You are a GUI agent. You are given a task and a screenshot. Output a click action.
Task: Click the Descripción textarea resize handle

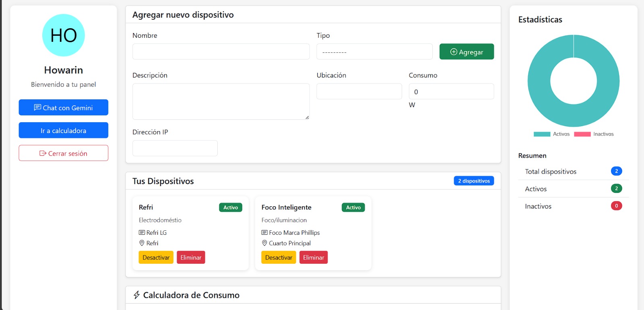[x=307, y=117]
